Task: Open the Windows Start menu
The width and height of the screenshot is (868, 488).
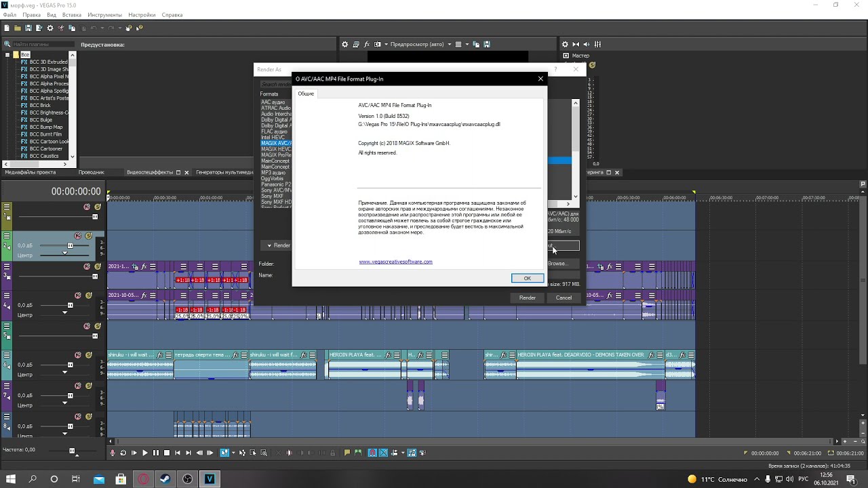Action: [12, 479]
